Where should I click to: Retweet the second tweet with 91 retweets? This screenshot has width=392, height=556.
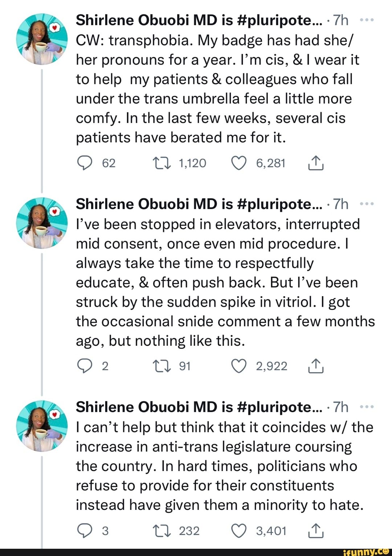click(162, 366)
